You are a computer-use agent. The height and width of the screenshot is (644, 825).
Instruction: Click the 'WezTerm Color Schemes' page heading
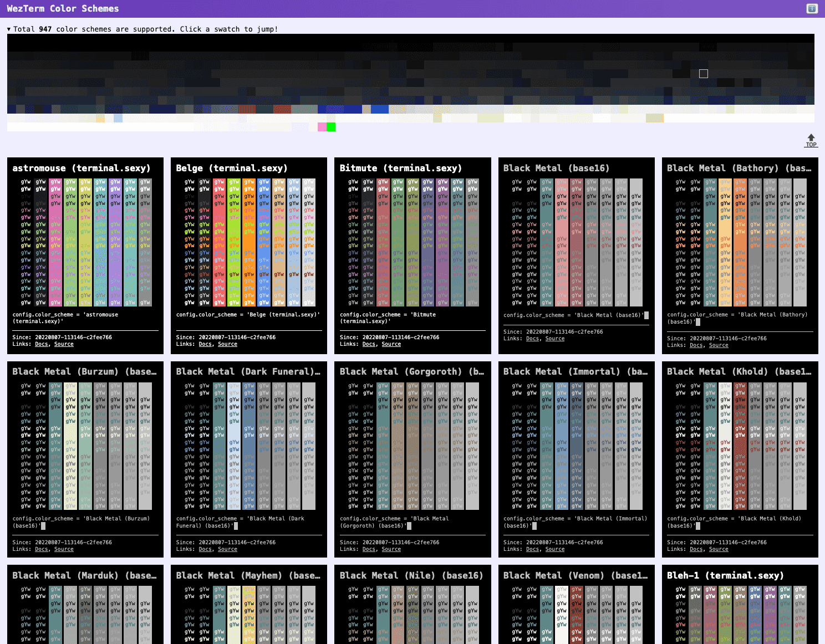63,8
